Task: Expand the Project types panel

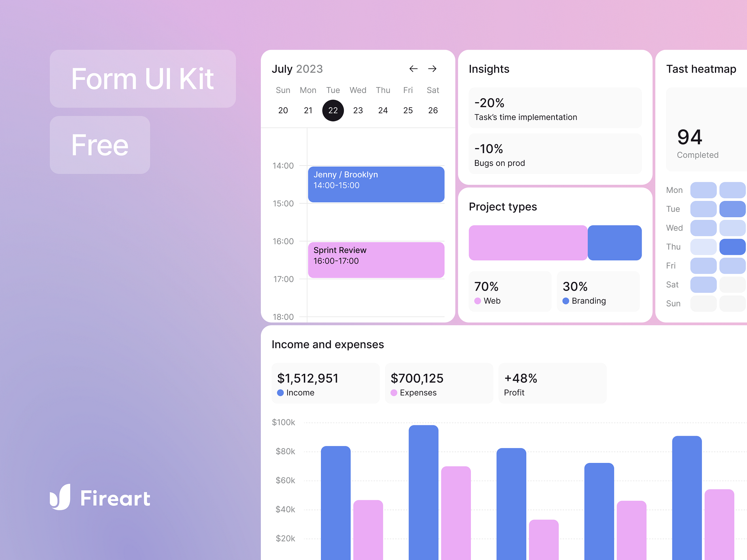Action: click(503, 207)
